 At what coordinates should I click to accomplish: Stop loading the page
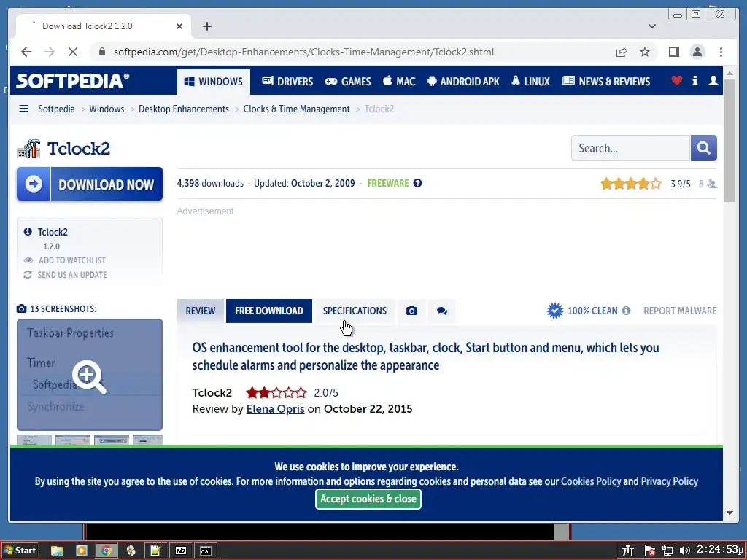[x=72, y=52]
